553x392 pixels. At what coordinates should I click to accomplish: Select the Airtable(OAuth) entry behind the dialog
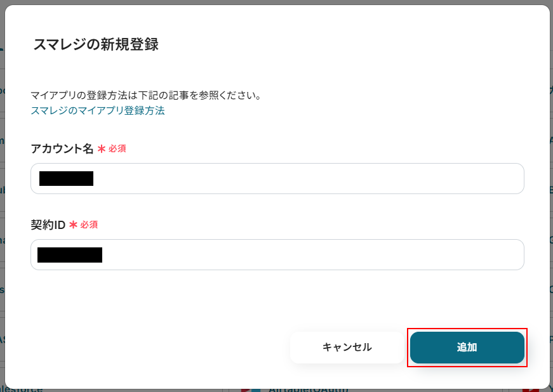tap(308, 389)
